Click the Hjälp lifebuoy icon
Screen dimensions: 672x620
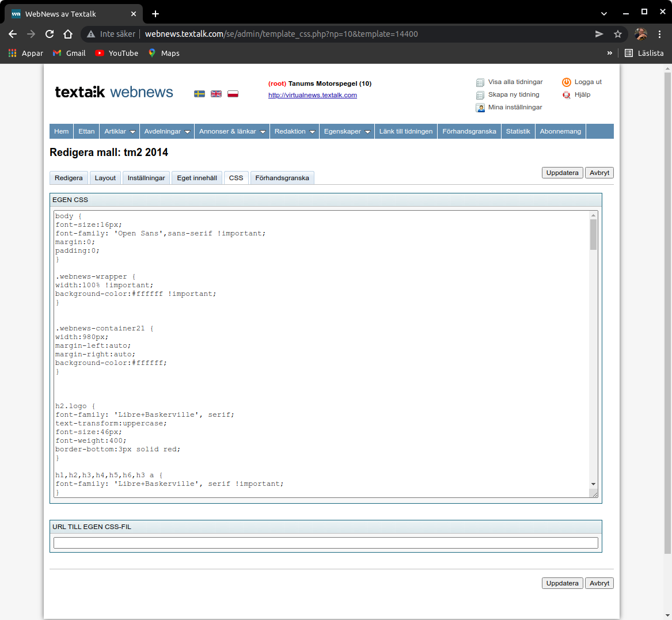(x=567, y=94)
